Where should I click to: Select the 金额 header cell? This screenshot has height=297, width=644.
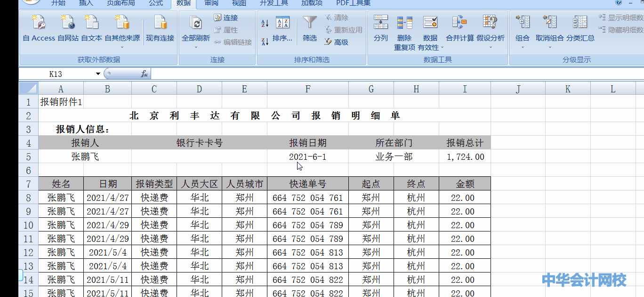click(x=465, y=184)
